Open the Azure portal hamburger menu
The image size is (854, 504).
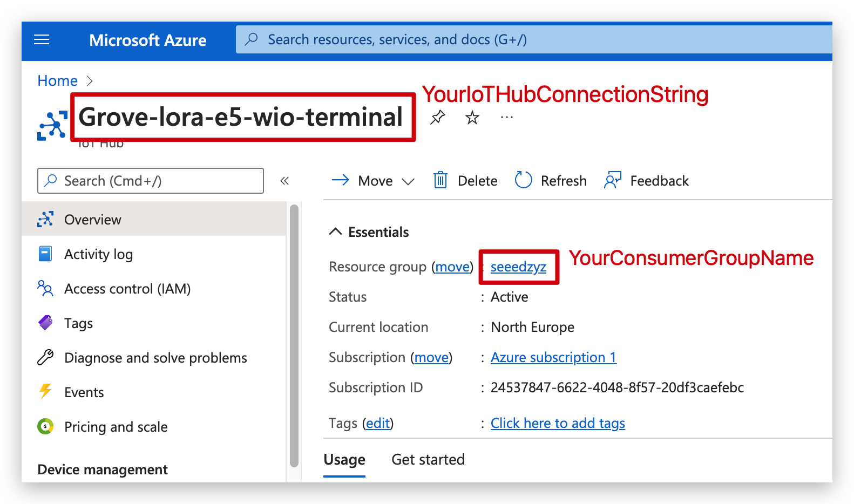coord(42,40)
